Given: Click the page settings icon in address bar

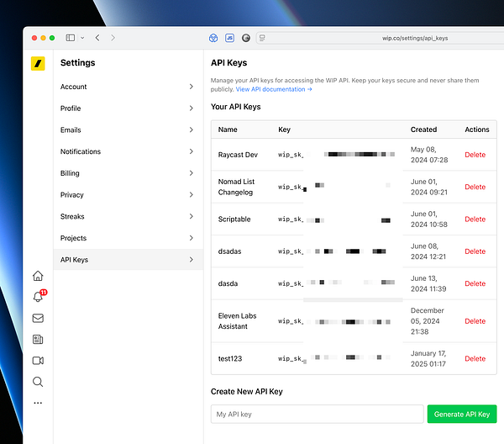Looking at the screenshot, I should pyautogui.click(x=262, y=38).
